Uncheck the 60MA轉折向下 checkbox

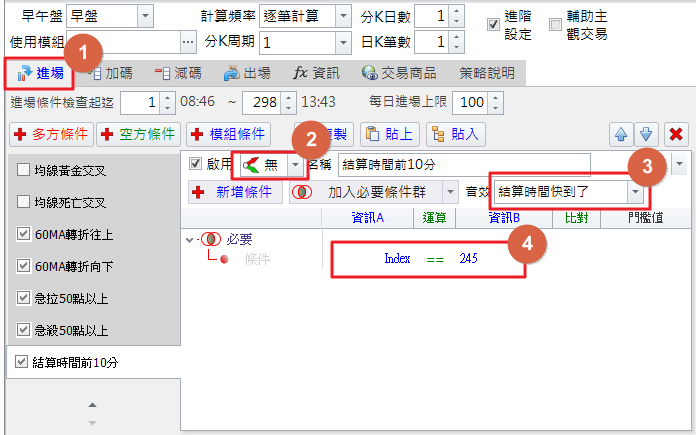(x=23, y=265)
